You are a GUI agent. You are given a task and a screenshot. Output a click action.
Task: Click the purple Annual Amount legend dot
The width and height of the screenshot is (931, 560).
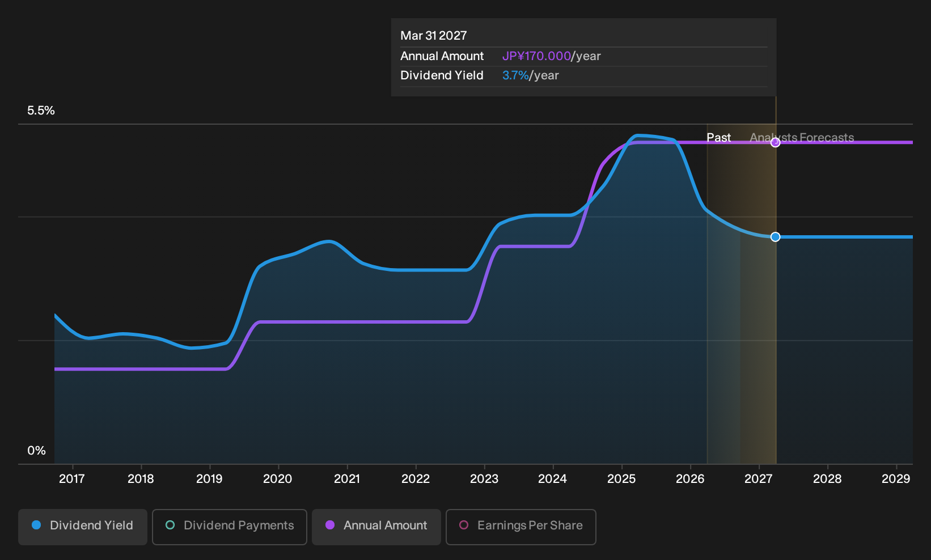[x=330, y=525]
